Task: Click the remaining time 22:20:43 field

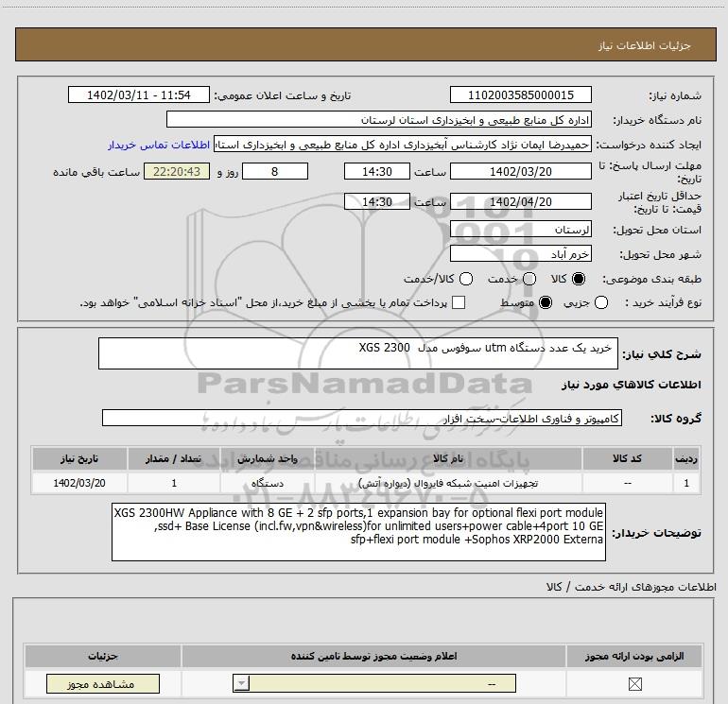Action: 177,172
